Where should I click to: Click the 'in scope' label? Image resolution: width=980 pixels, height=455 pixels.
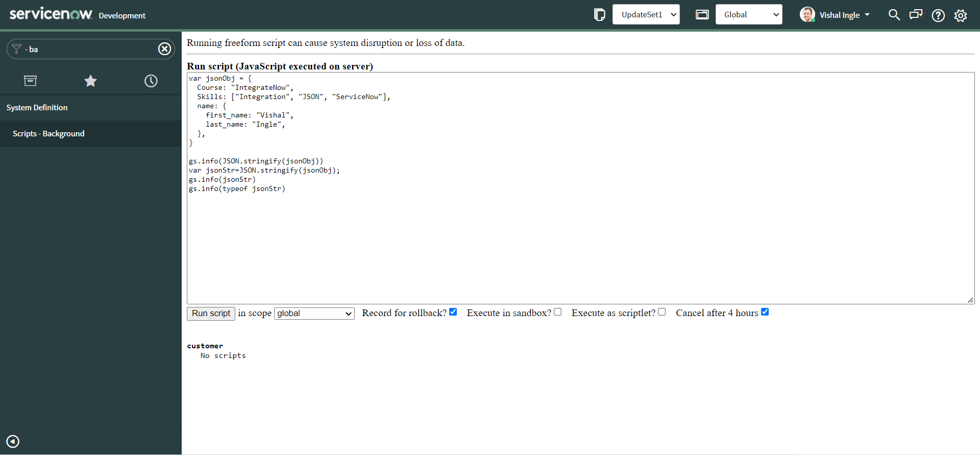click(255, 313)
